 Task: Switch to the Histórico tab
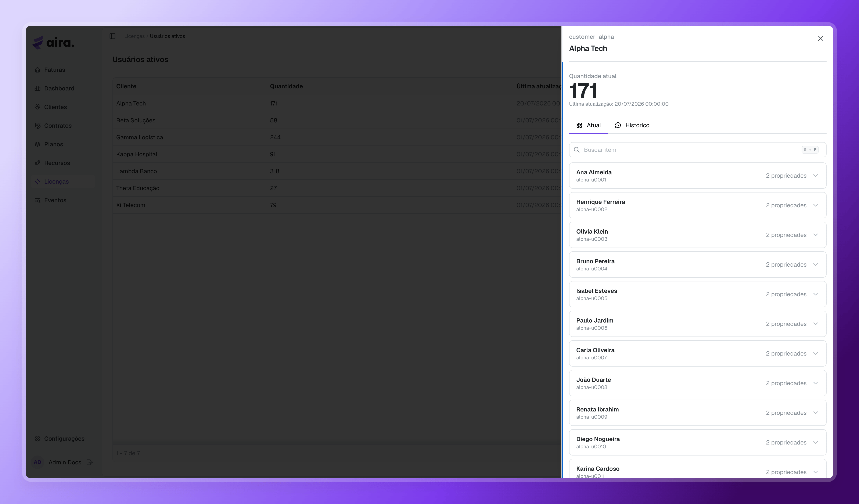point(632,125)
